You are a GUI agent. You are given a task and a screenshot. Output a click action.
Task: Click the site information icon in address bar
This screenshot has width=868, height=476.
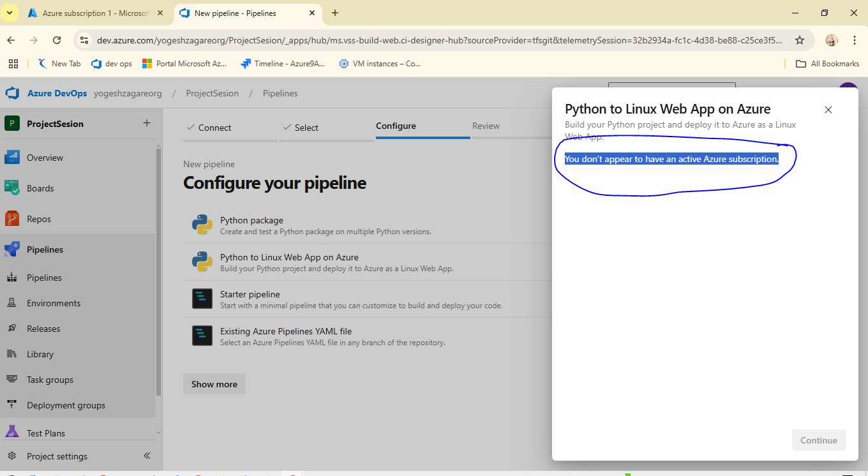(x=84, y=40)
